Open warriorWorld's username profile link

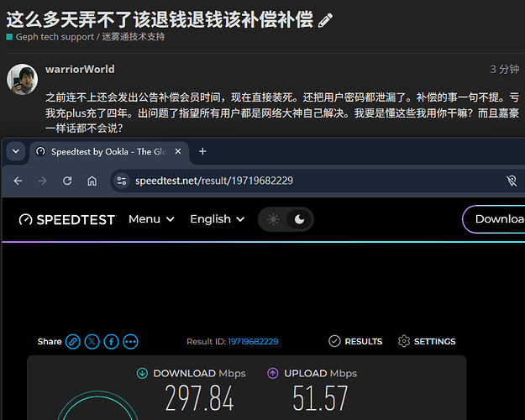point(80,70)
